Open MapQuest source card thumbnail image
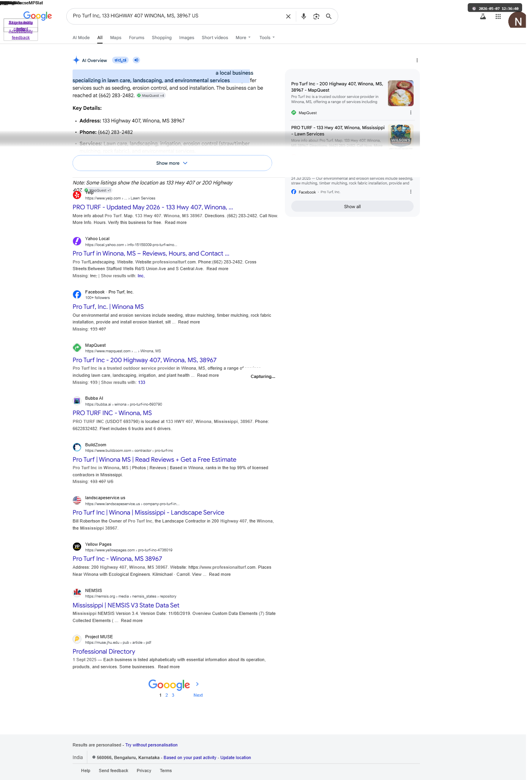Screen dimensions: 532x780 tap(401, 93)
